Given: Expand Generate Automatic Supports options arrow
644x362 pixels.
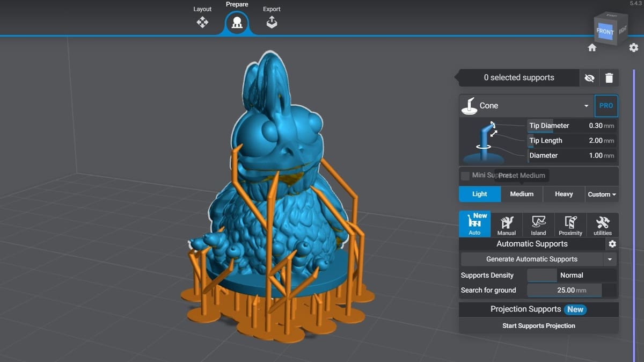Looking at the screenshot, I should click(x=610, y=259).
